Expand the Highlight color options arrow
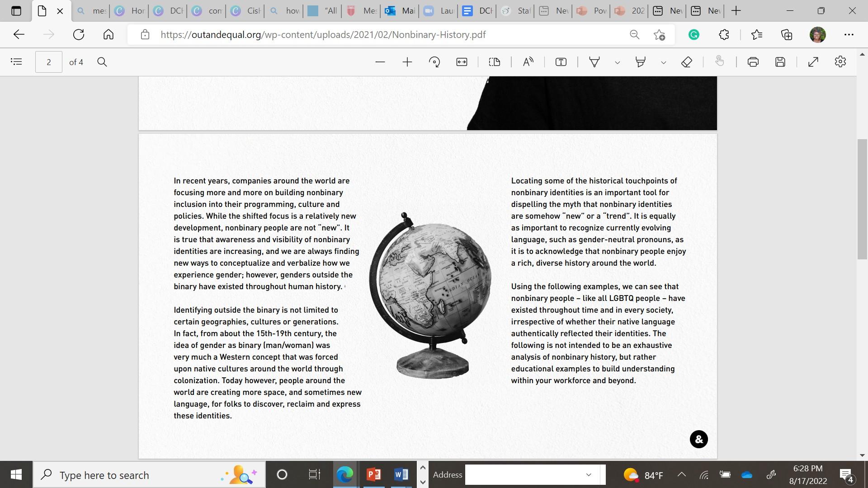The height and width of the screenshot is (488, 868). coord(663,62)
